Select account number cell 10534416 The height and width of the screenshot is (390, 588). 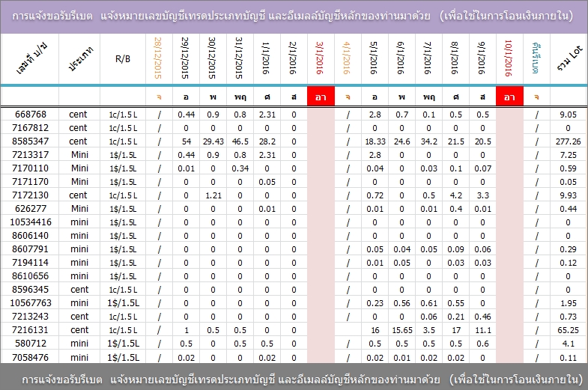[x=31, y=222]
